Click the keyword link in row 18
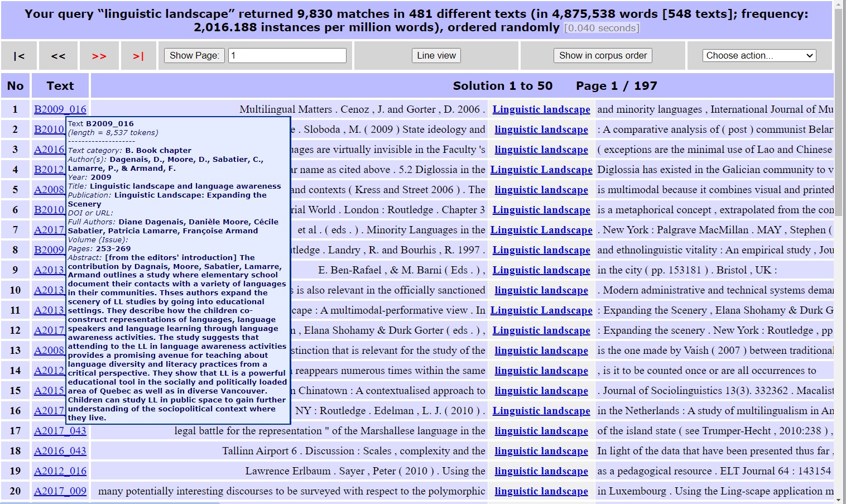Image resolution: width=846 pixels, height=504 pixels. point(541,450)
